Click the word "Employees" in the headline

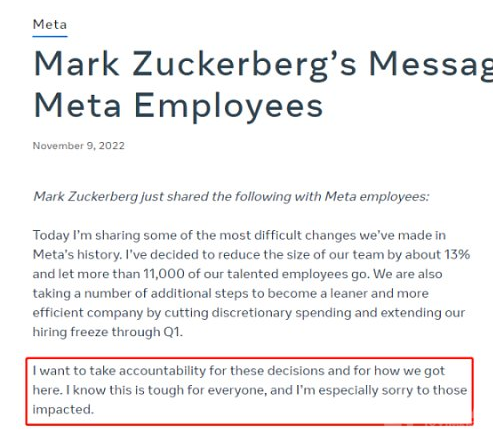[x=229, y=107]
